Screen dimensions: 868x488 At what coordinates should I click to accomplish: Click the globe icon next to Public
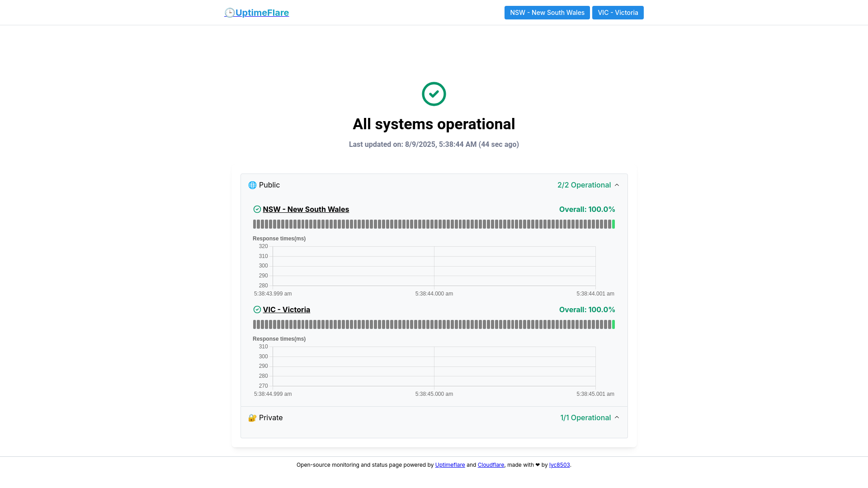pos(252,185)
